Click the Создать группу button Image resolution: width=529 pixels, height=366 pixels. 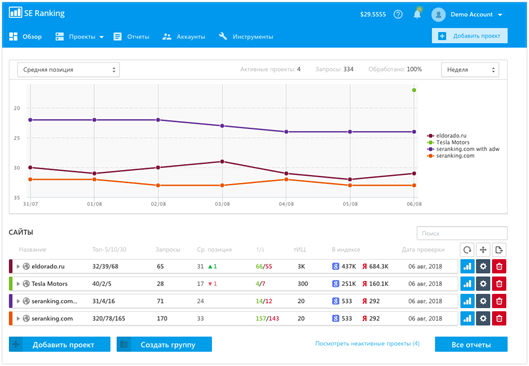pos(164,344)
